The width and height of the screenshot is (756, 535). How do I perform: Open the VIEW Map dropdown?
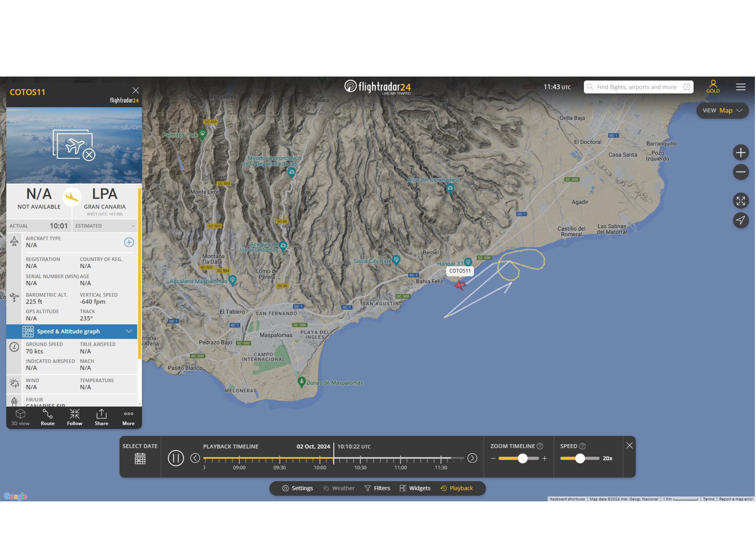coord(722,110)
